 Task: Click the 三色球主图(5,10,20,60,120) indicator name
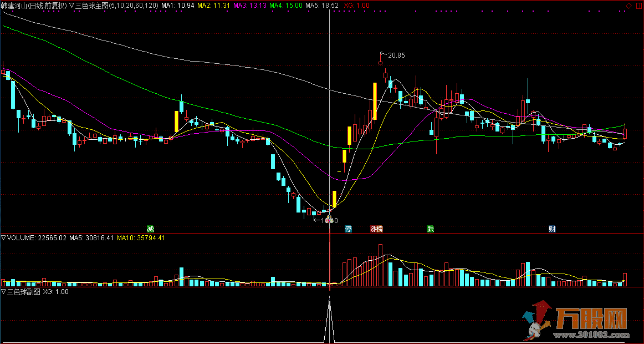116,6
